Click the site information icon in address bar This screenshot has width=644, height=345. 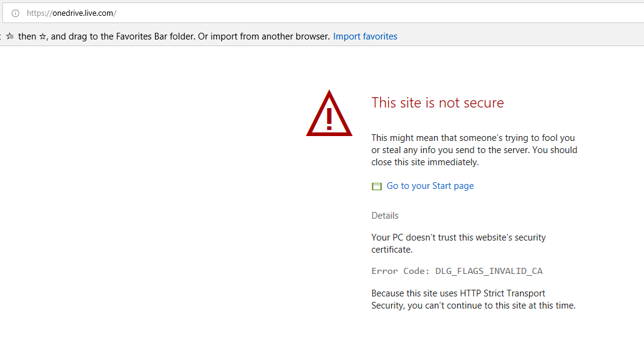pyautogui.click(x=16, y=13)
